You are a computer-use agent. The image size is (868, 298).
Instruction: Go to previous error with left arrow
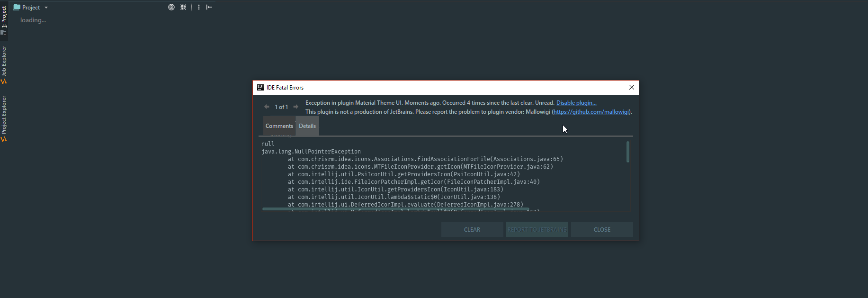coord(267,107)
